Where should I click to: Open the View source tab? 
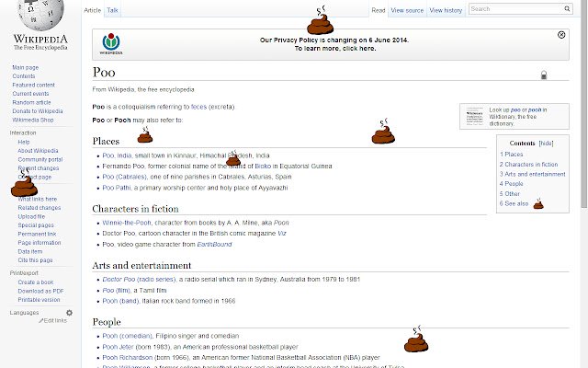[407, 10]
